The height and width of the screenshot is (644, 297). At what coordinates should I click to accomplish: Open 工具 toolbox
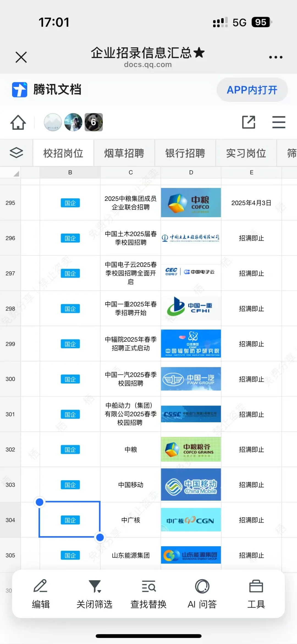[256, 594]
